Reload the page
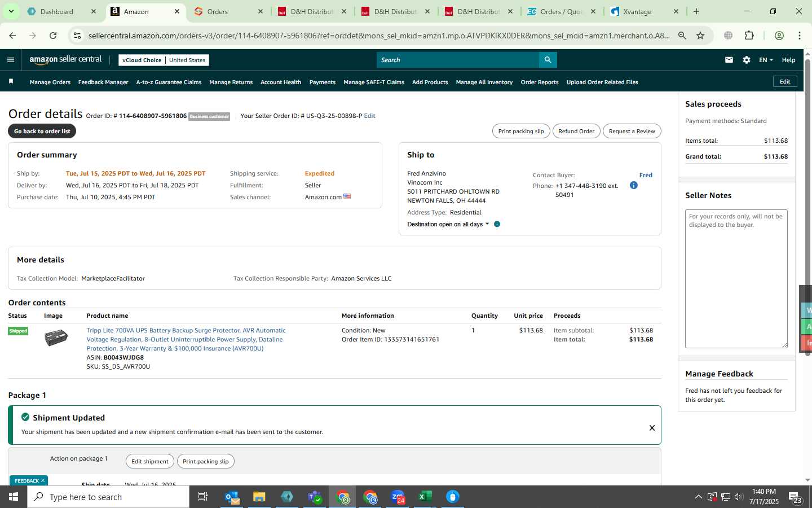812x508 pixels. [53, 36]
